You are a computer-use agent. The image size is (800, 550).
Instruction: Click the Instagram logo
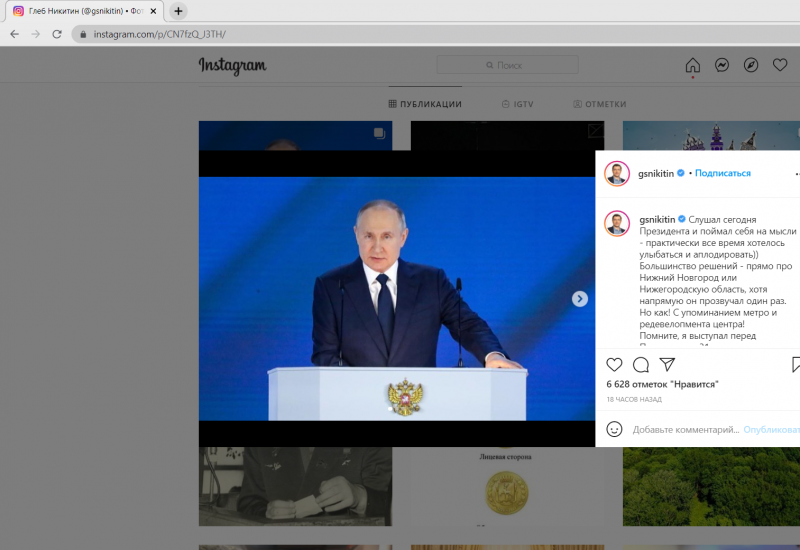(x=233, y=65)
